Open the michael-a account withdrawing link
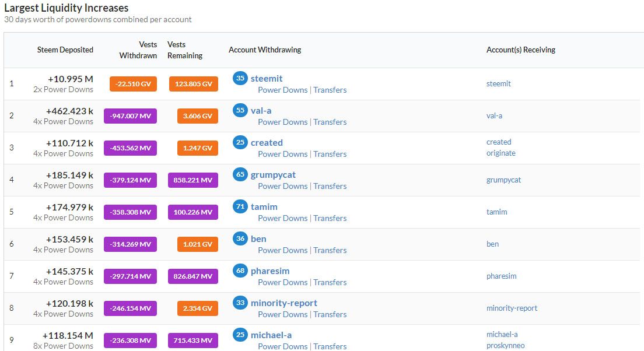Screen dimensions: 644x351 click(x=271, y=335)
